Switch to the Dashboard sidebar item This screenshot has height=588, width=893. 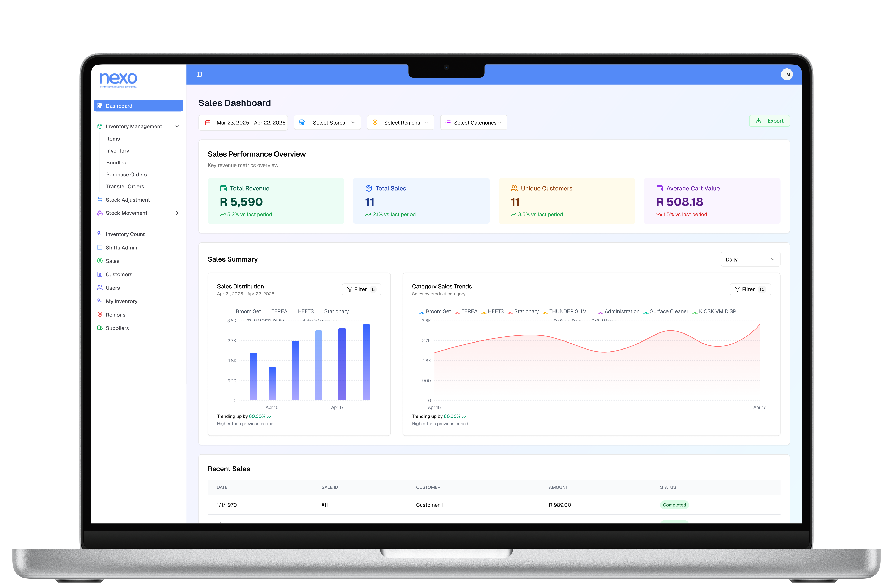(119, 106)
